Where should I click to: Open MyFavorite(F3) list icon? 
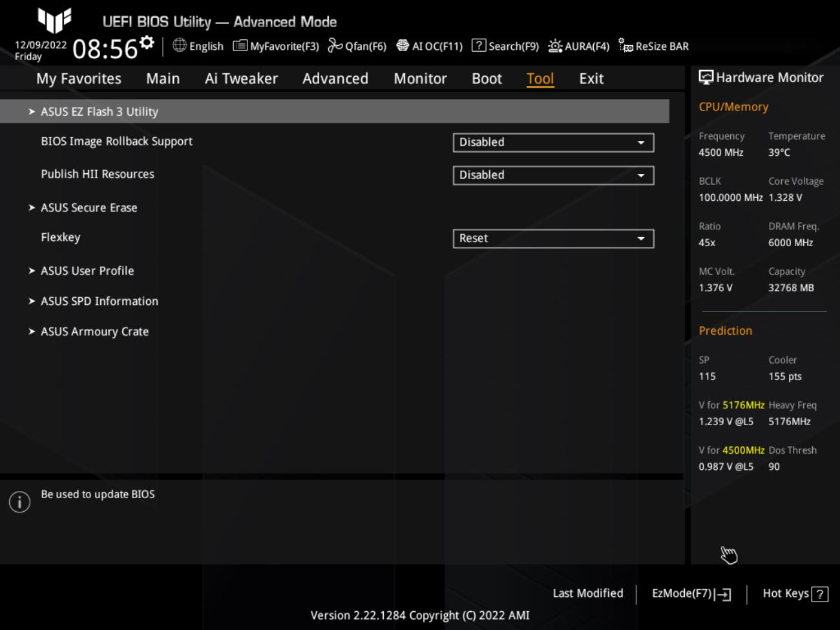(240, 45)
